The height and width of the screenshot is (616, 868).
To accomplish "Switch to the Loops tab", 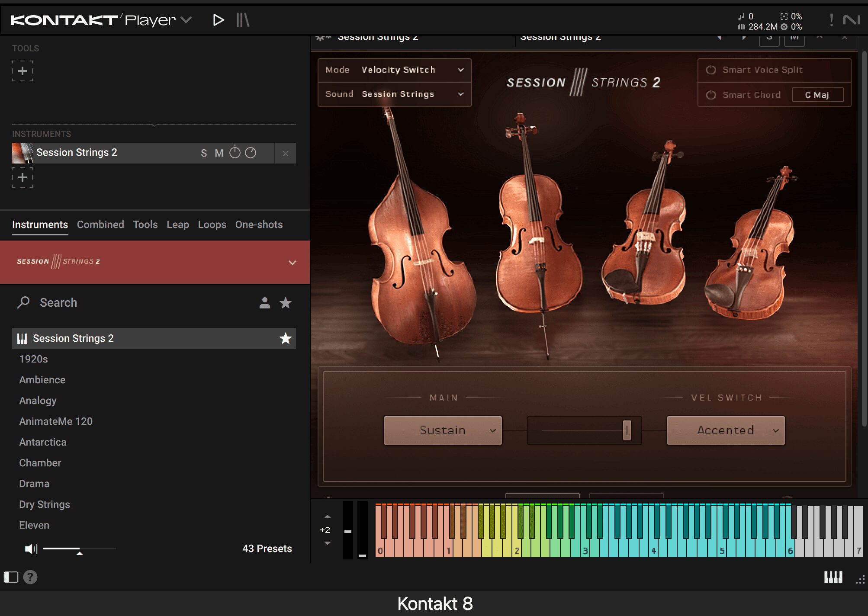I will pyautogui.click(x=212, y=225).
